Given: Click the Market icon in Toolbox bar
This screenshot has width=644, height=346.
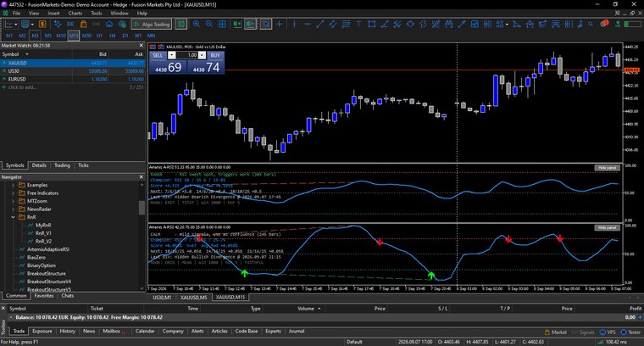Looking at the screenshot, I should click(x=556, y=332).
